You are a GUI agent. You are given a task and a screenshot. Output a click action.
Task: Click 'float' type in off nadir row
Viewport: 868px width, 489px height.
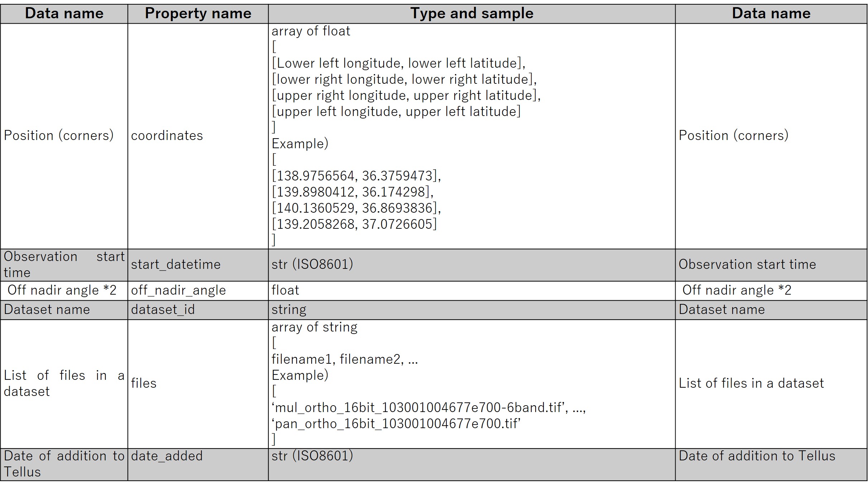click(285, 290)
